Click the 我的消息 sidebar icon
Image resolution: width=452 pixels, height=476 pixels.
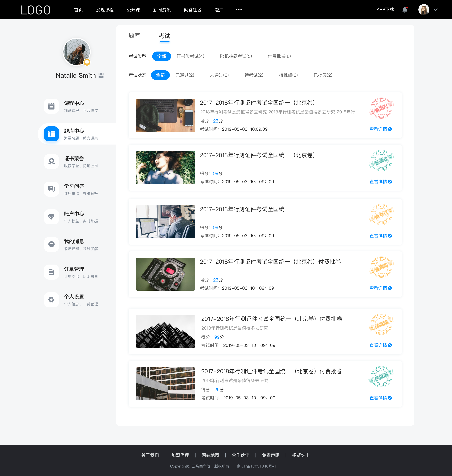[x=51, y=245]
